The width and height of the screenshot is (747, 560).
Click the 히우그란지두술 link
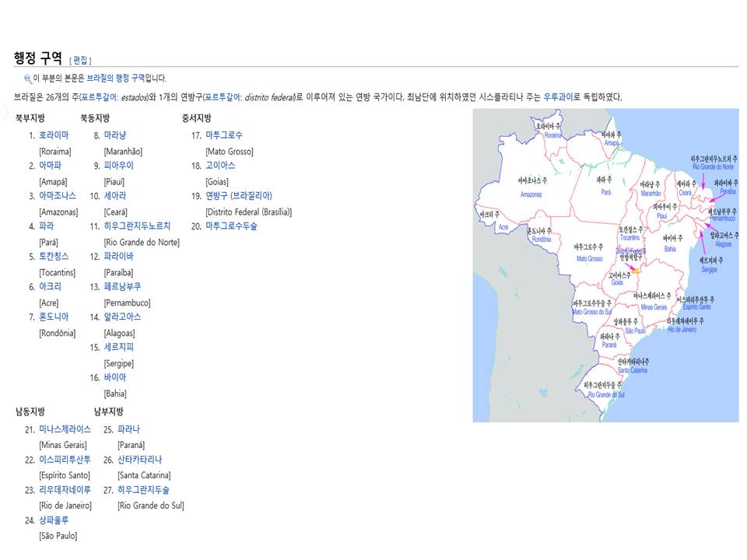143,490
